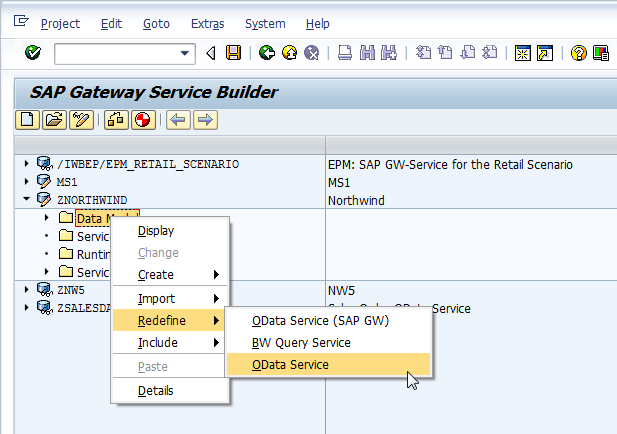
Task: Click the Create New Session icon
Action: point(523,53)
